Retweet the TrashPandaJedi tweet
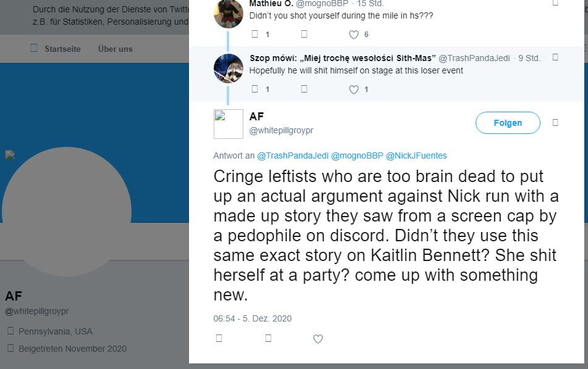Screen dimensions: 588x369 304,89
